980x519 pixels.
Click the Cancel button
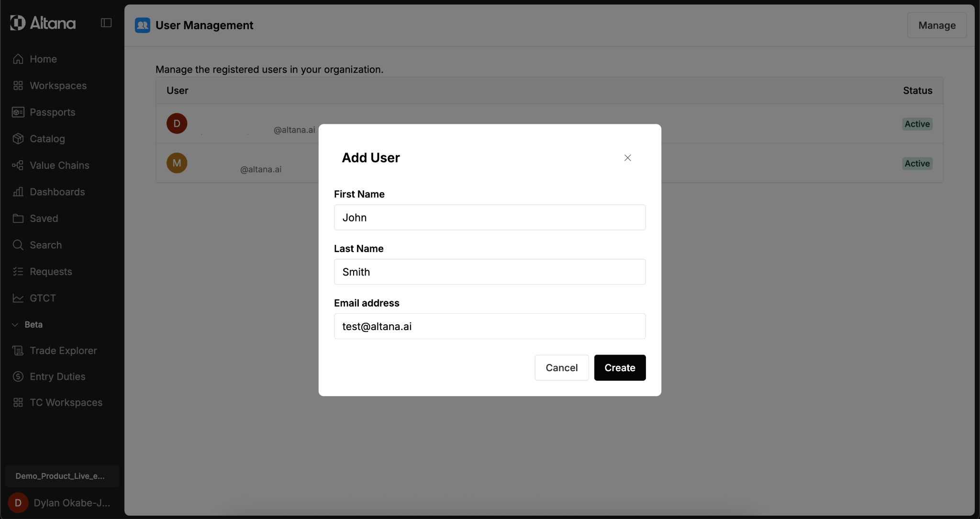[562, 367]
